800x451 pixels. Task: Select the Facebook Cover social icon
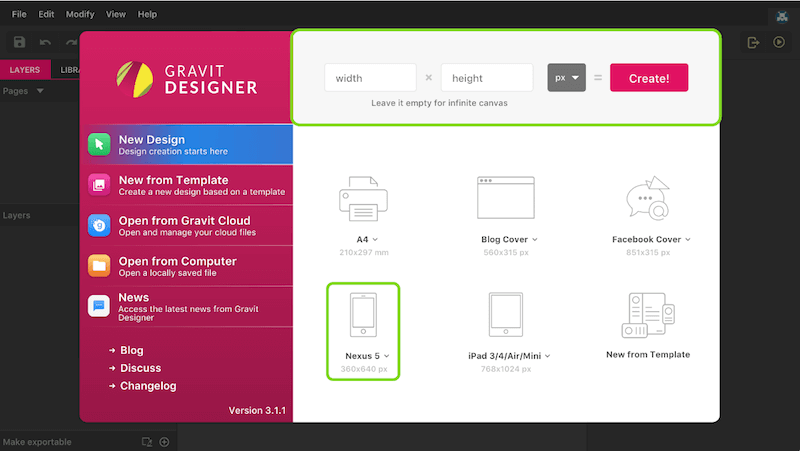[x=648, y=198]
